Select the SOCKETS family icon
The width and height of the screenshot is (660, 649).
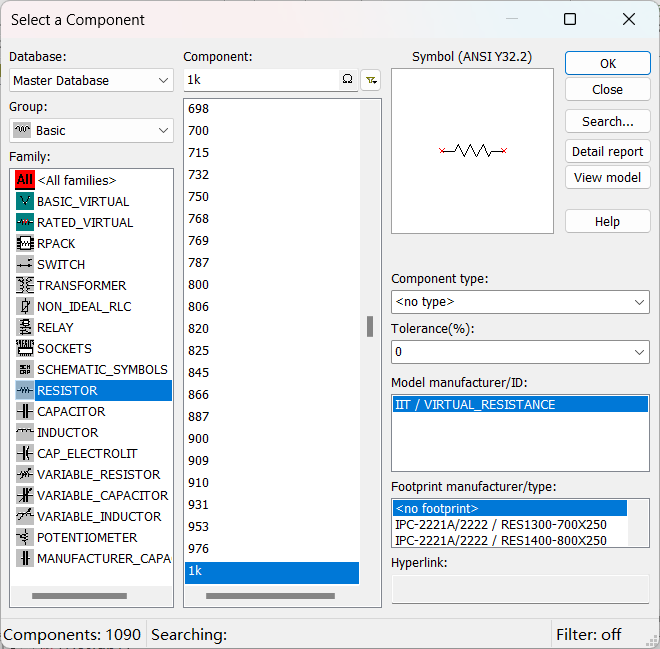click(25, 348)
